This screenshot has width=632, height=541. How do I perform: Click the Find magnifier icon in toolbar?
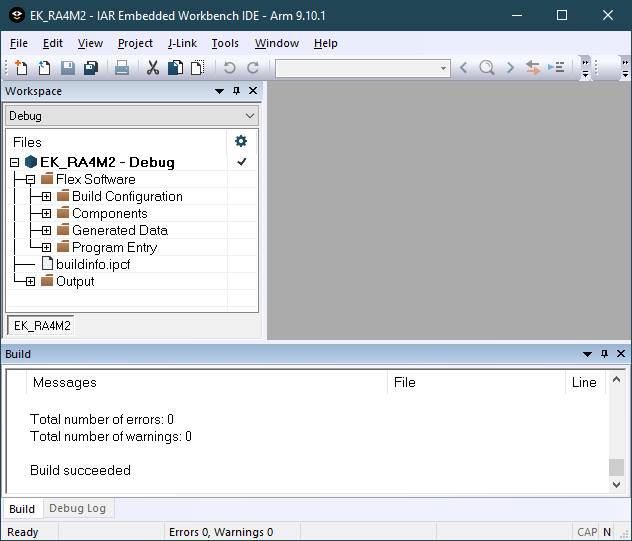click(486, 68)
